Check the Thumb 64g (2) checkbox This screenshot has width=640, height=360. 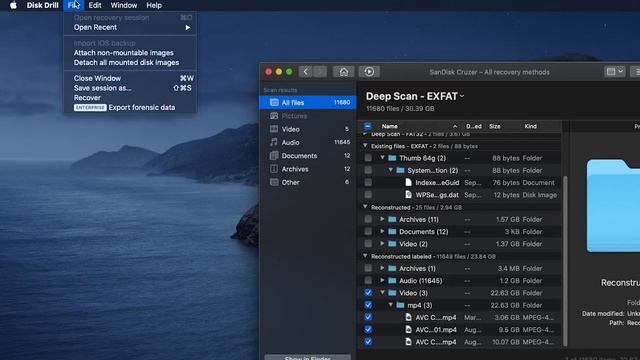coord(368,158)
